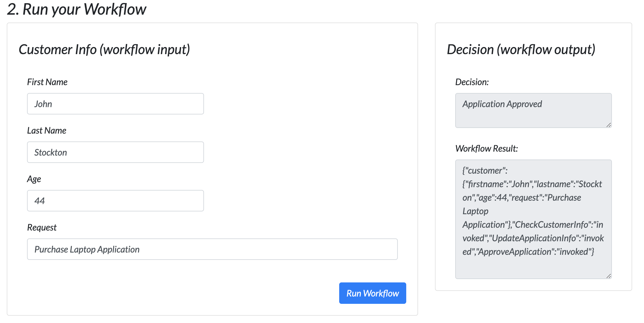This screenshot has width=644, height=323.
Task: Focus the Age input field
Action: (115, 201)
